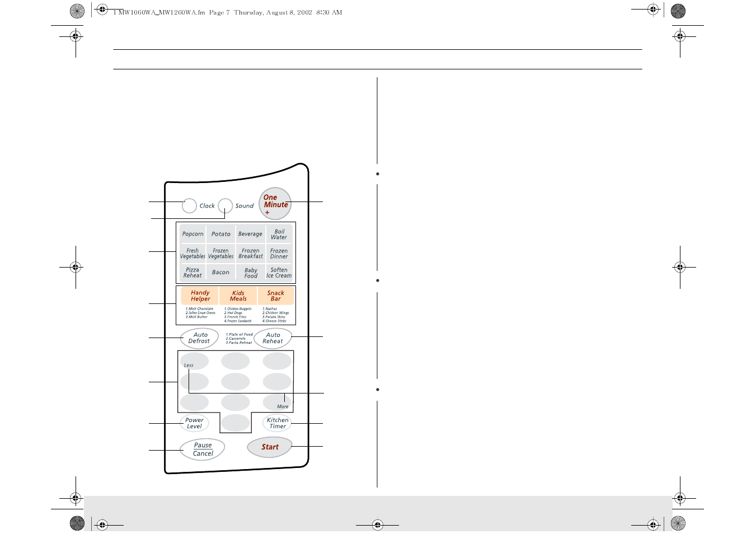Select the Popcorn cook pad
The width and height of the screenshot is (756, 534).
(192, 234)
